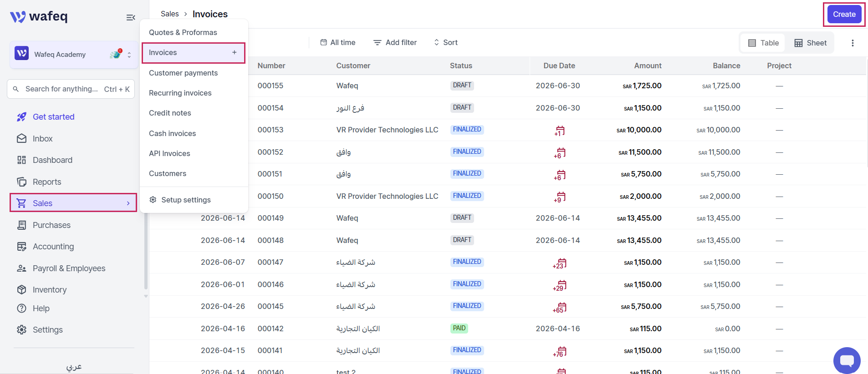Click the Customer column header
This screenshot has width=868, height=374.
(353, 66)
